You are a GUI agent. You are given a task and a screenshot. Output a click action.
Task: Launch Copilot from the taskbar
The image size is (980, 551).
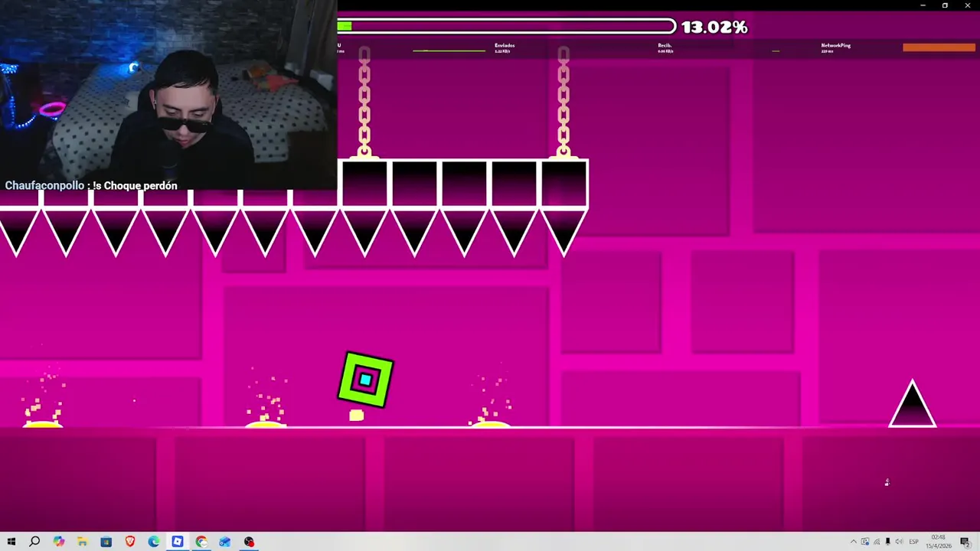[x=59, y=542]
